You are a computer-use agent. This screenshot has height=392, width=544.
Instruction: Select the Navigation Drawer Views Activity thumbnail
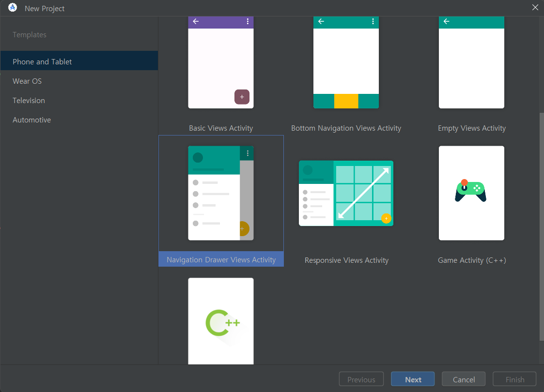click(x=221, y=193)
